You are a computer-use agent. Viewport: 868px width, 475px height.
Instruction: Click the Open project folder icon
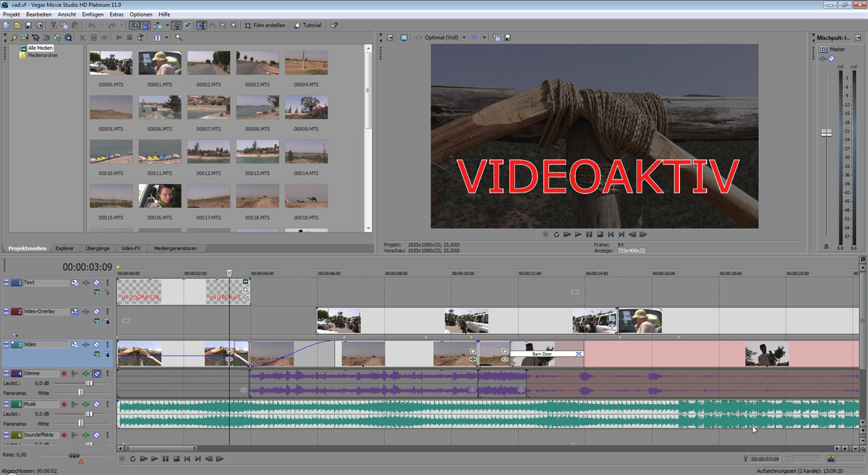[x=17, y=25]
